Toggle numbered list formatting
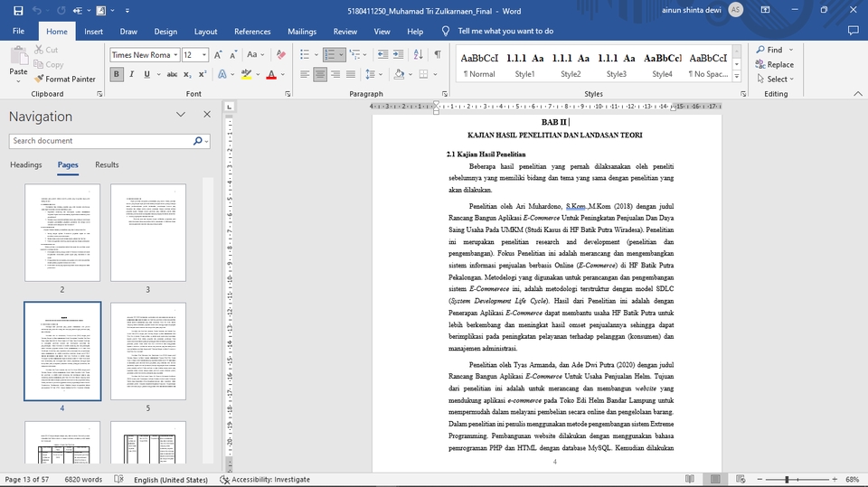Image resolution: width=868 pixels, height=487 pixels. 330,55
